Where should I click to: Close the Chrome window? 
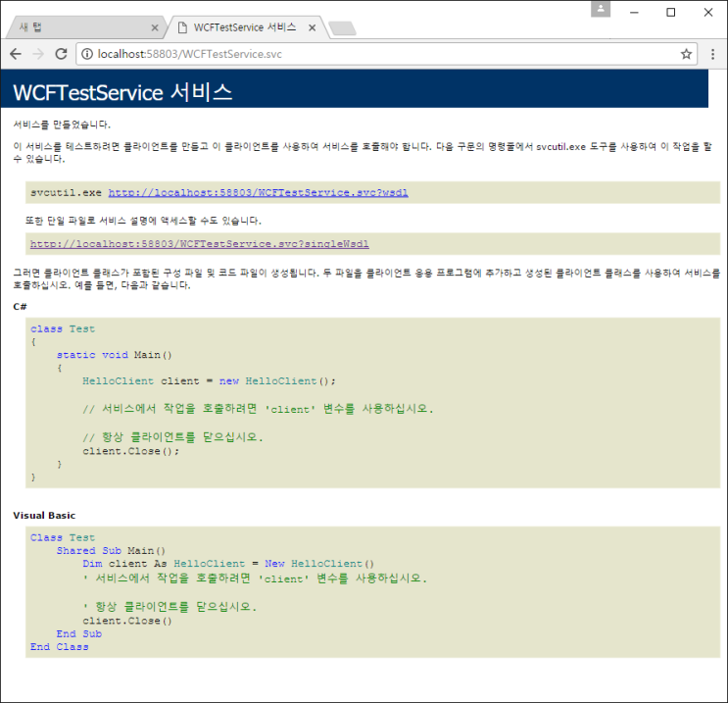(x=706, y=12)
